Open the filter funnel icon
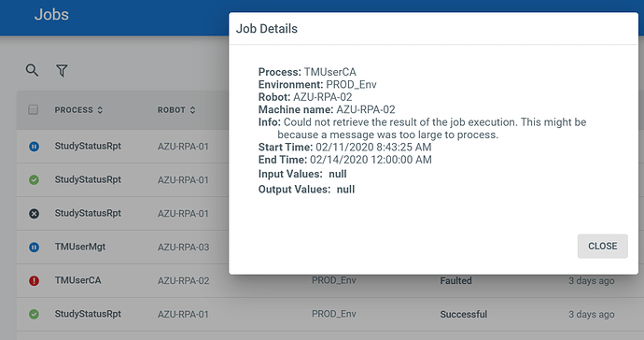The width and height of the screenshot is (644, 340). point(62,71)
